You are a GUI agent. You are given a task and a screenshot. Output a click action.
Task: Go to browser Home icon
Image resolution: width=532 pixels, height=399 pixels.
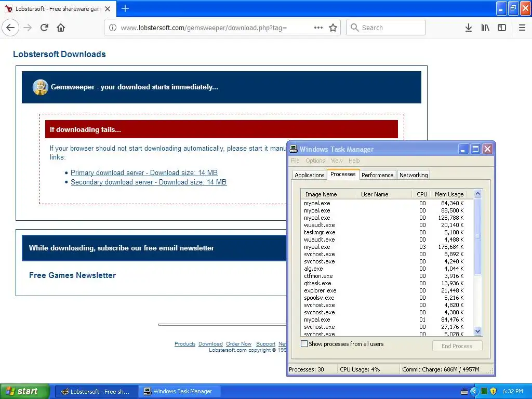point(61,28)
